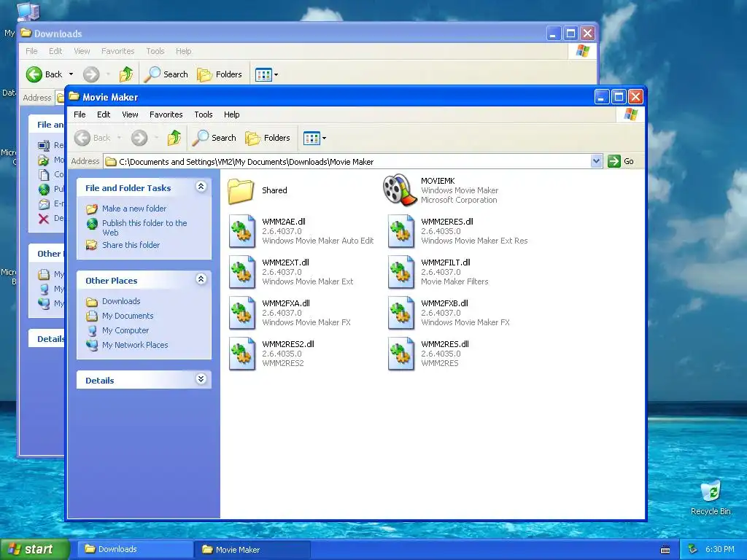Open Recycle Bin desktop icon
This screenshot has height=560, width=747.
711,498
